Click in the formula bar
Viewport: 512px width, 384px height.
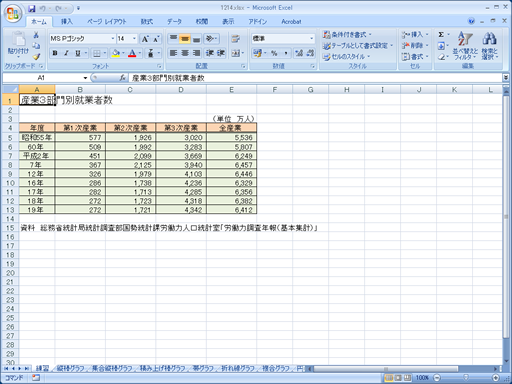pyautogui.click(x=315, y=78)
